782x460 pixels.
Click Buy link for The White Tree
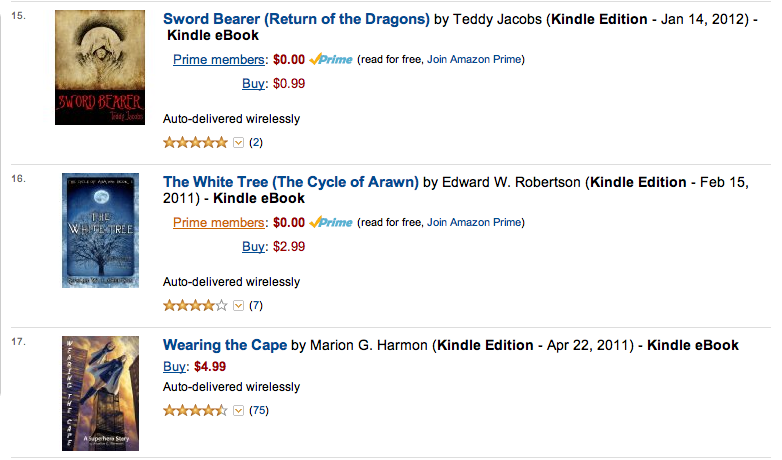coord(253,246)
